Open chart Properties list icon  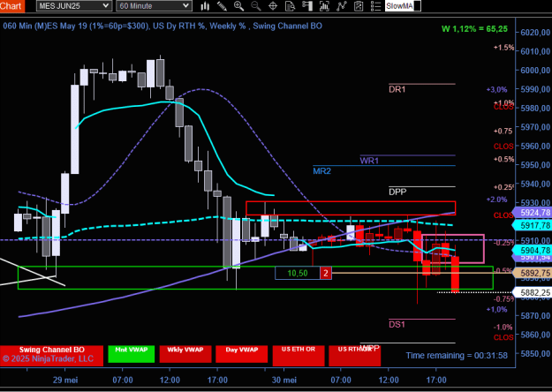coord(375,6)
